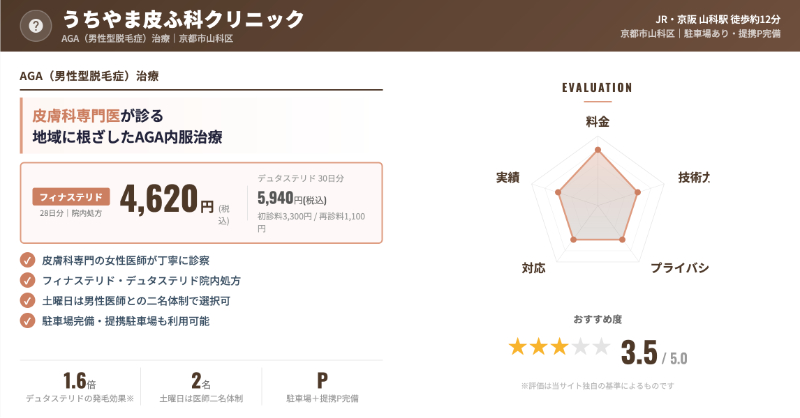Select the AGA（男性型脱毛症）治療 section tab

click(91, 75)
